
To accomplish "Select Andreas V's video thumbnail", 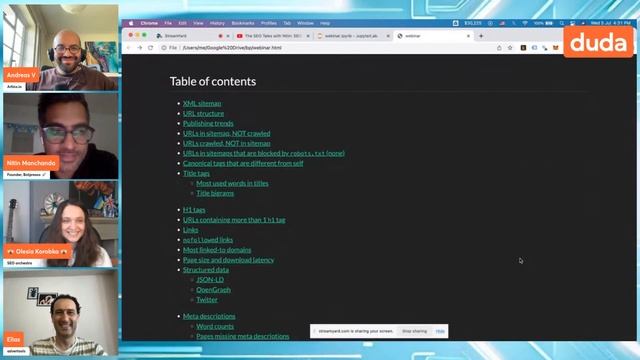I will pos(61,48).
